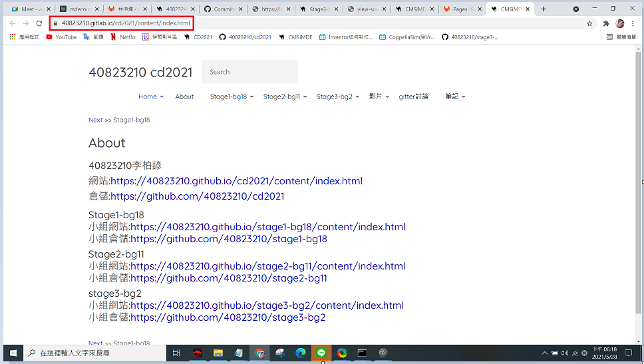Open the stage2-bg11 group website link
644x364 pixels.
coord(268,266)
